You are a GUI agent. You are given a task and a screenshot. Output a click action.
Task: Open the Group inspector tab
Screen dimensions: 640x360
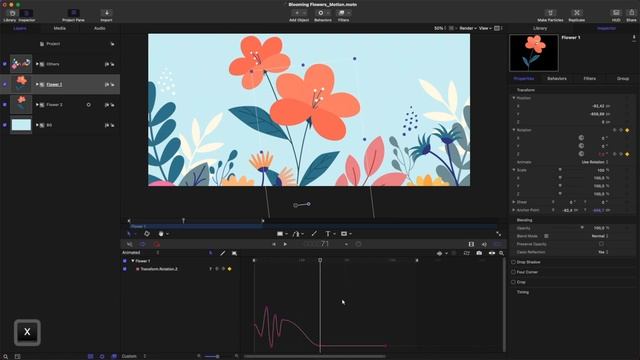coord(623,78)
